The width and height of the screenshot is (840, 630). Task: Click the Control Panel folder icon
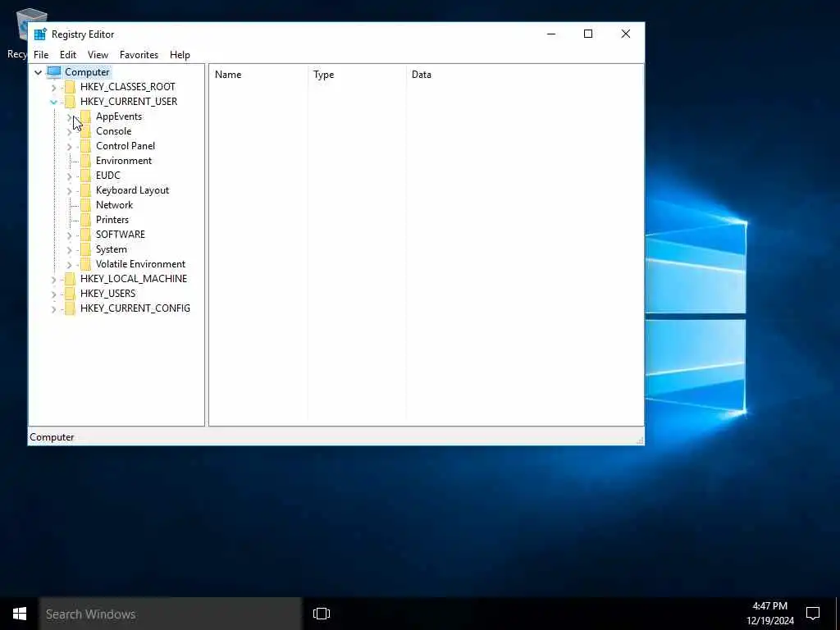point(85,146)
